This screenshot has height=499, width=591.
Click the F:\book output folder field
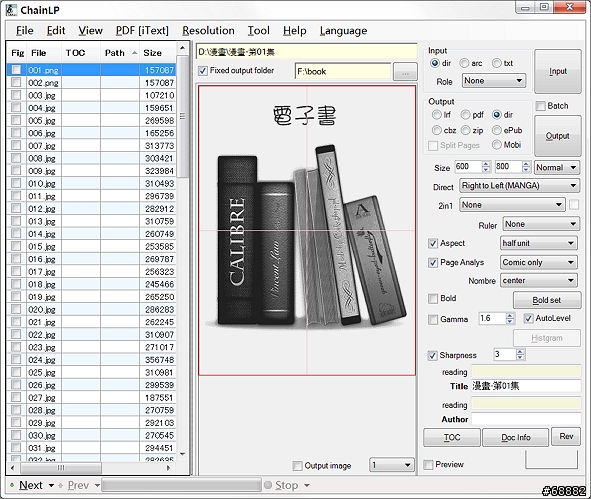[x=343, y=71]
